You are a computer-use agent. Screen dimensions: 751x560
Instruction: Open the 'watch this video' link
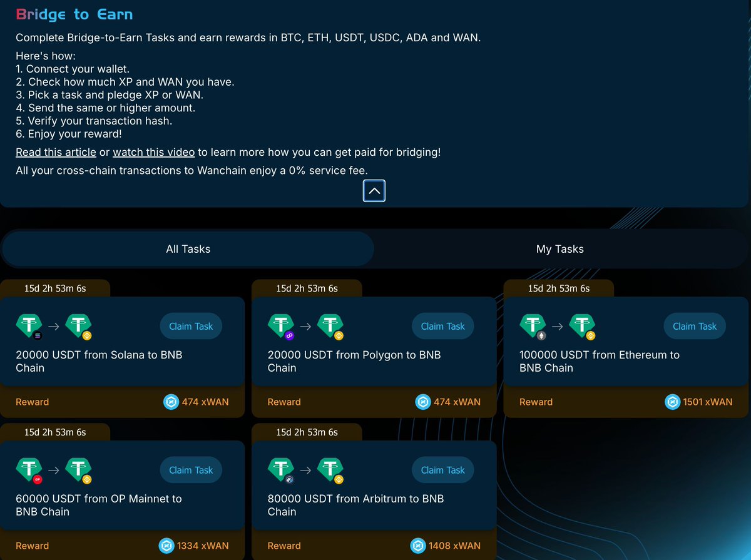tap(153, 152)
